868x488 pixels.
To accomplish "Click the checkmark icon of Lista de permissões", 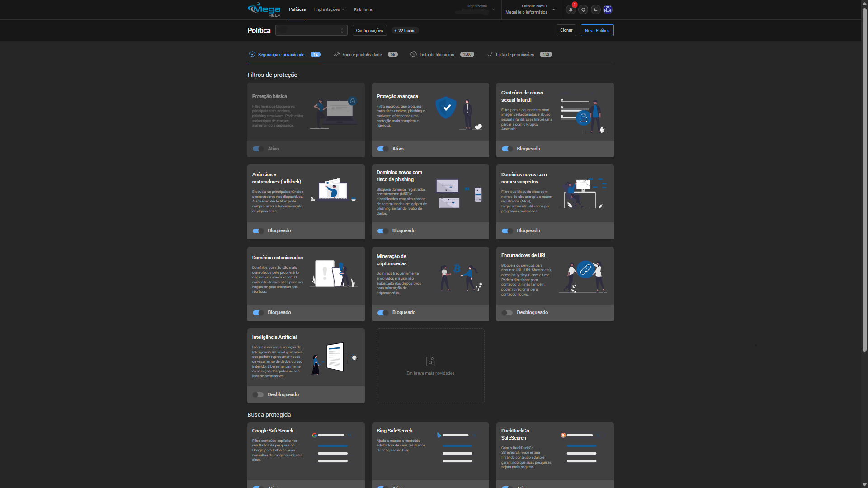I will (490, 55).
